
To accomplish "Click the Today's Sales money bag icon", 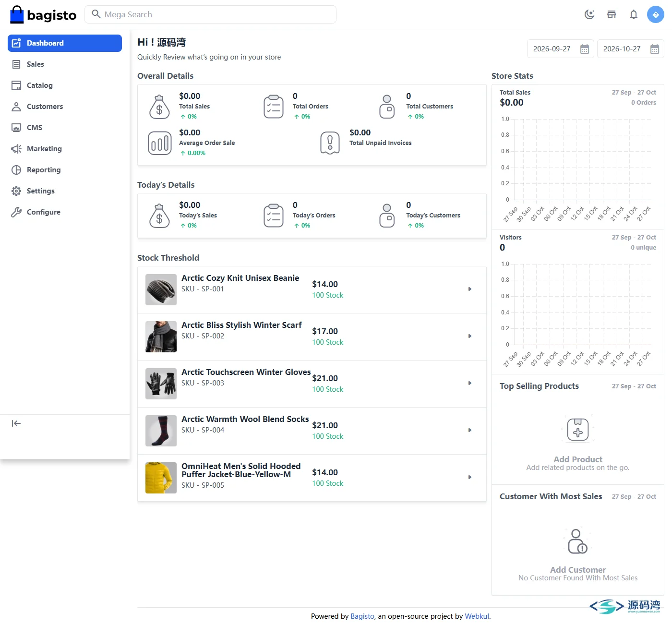I will tap(159, 216).
